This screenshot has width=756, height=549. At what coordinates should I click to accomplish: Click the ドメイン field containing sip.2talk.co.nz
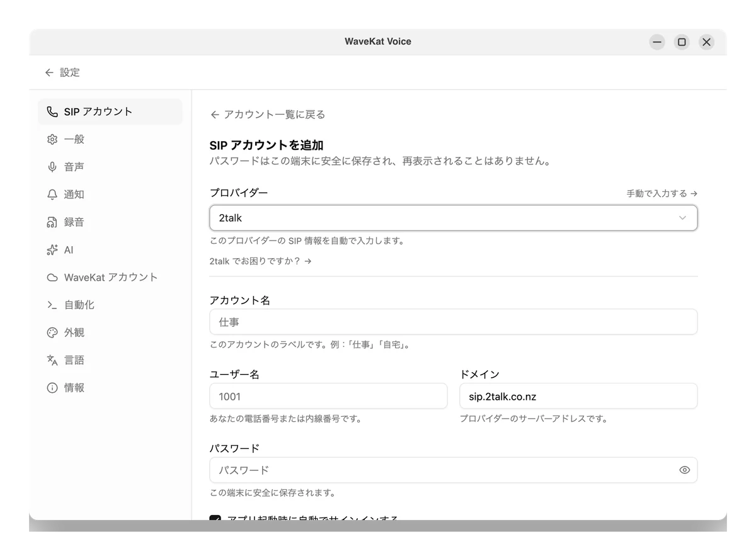578,396
